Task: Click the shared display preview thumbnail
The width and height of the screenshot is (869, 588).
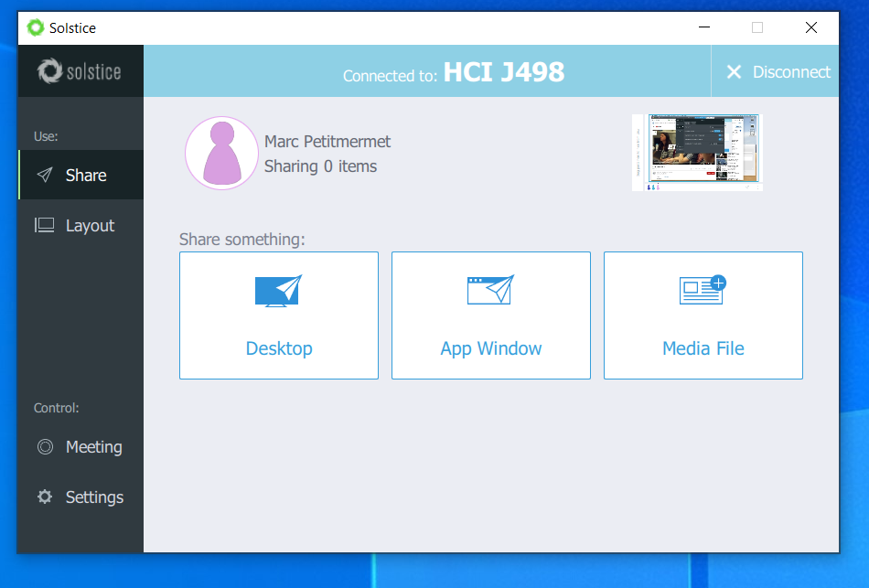Action: [697, 153]
